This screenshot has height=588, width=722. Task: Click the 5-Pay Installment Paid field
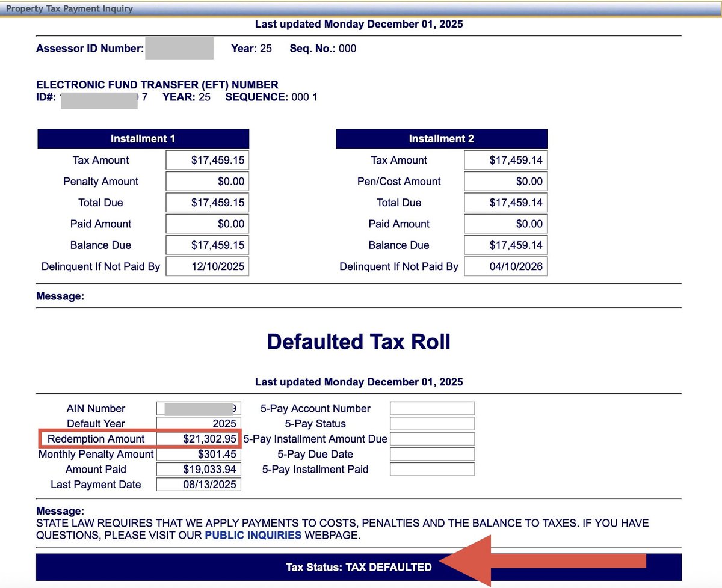tap(431, 469)
